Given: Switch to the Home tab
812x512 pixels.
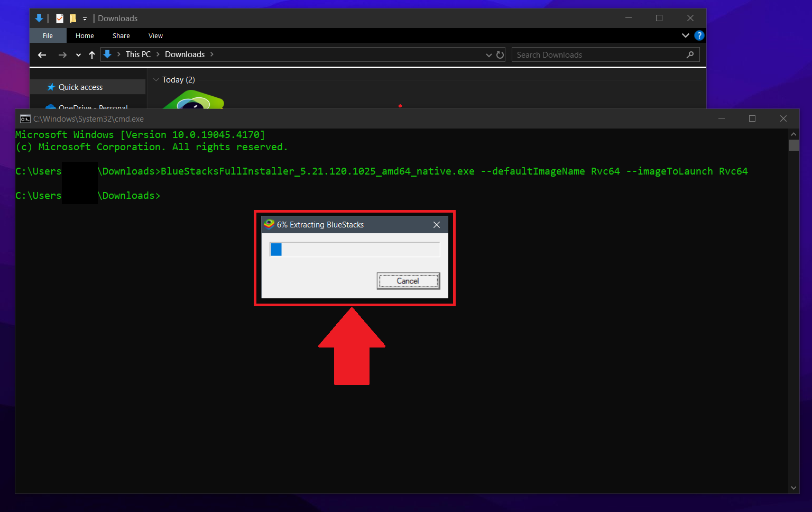Looking at the screenshot, I should coord(85,35).
